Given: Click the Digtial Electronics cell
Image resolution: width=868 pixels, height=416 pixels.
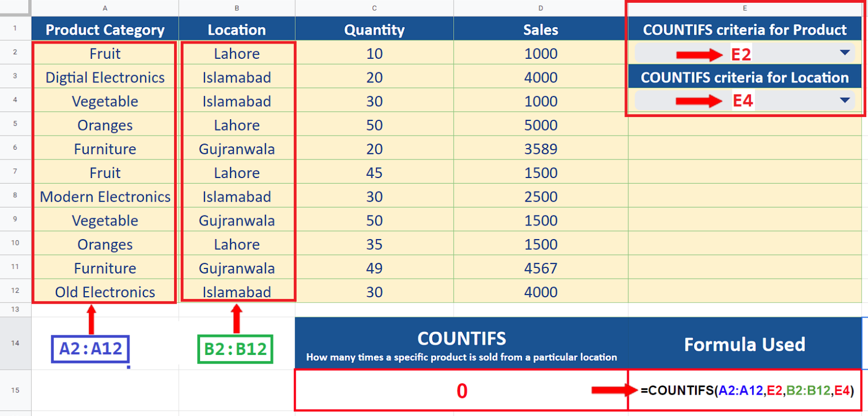Looking at the screenshot, I should pyautogui.click(x=105, y=77).
